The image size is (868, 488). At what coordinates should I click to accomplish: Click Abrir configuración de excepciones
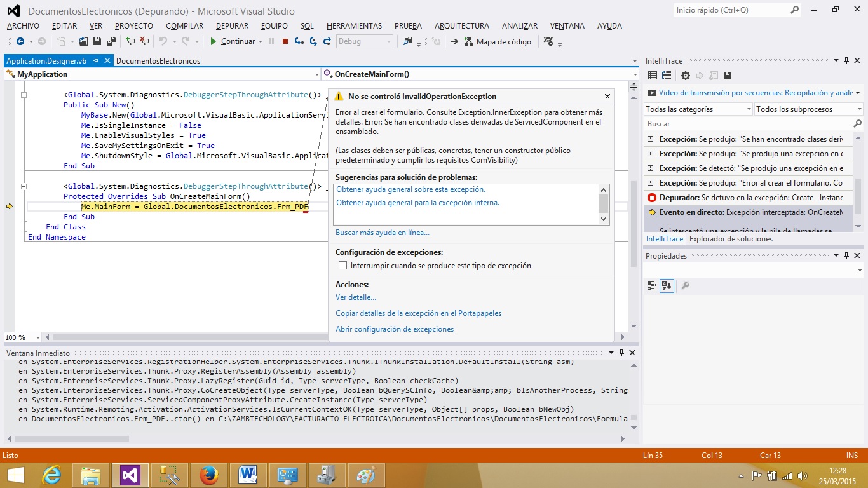click(395, 329)
